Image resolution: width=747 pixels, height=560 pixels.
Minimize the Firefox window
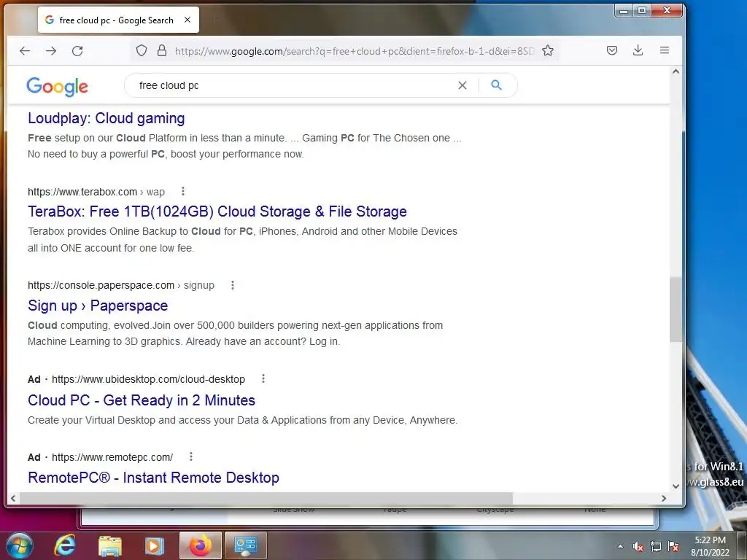[624, 10]
